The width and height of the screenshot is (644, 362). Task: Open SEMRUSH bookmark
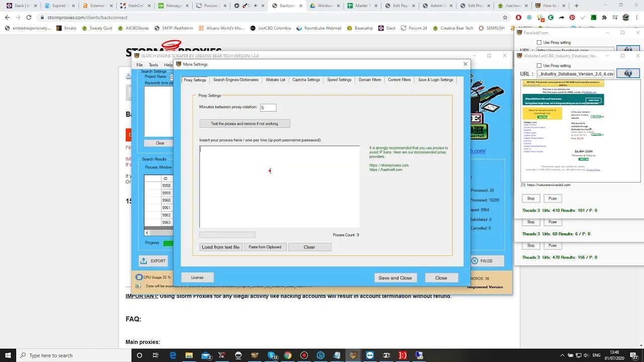(x=492, y=28)
